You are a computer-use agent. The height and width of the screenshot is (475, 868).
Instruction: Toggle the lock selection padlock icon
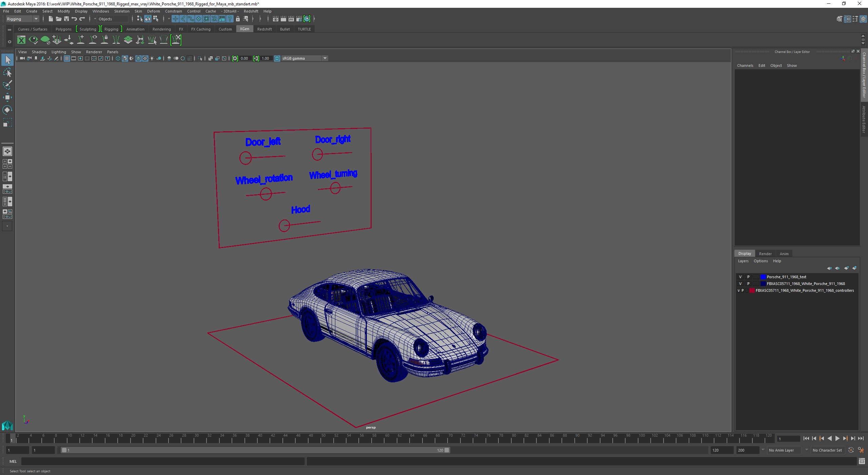coord(238,19)
